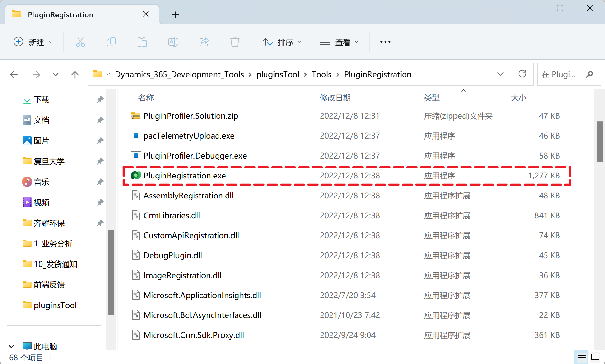Viewport: 605px width, 364px height.
Task: Click the Copy icon in the toolbar
Action: tap(111, 42)
